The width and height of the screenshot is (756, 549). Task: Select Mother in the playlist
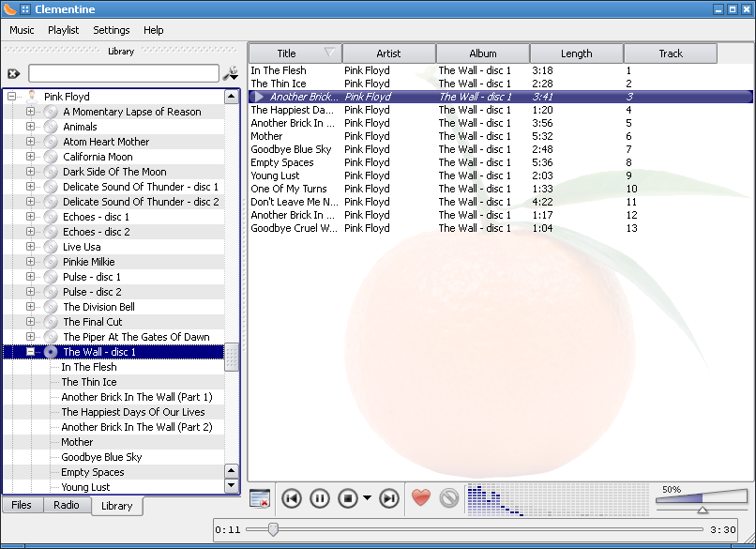click(501, 136)
